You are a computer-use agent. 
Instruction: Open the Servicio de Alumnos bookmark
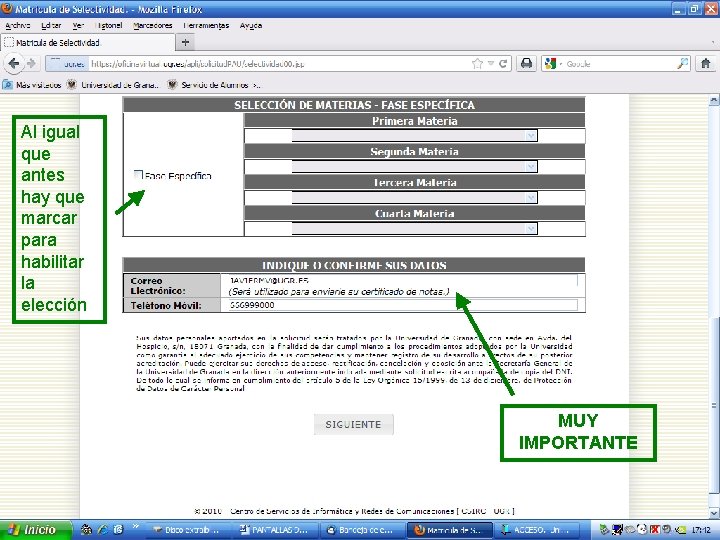coord(214,85)
